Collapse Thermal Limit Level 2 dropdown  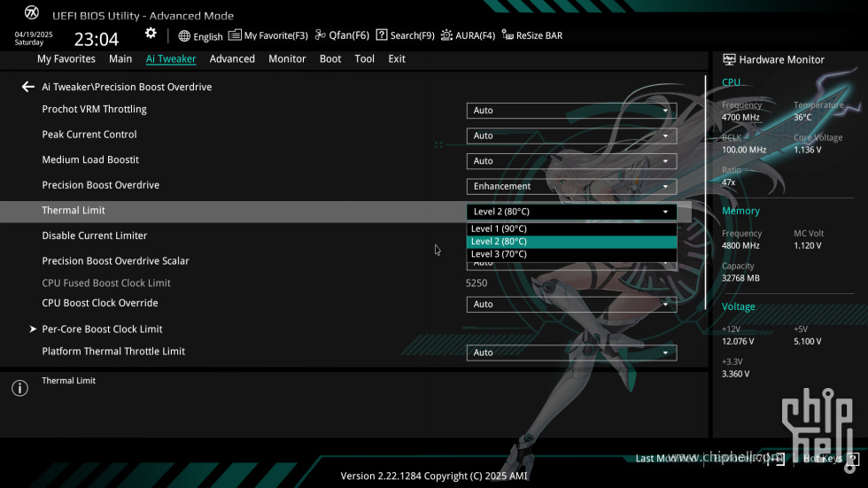571,212
